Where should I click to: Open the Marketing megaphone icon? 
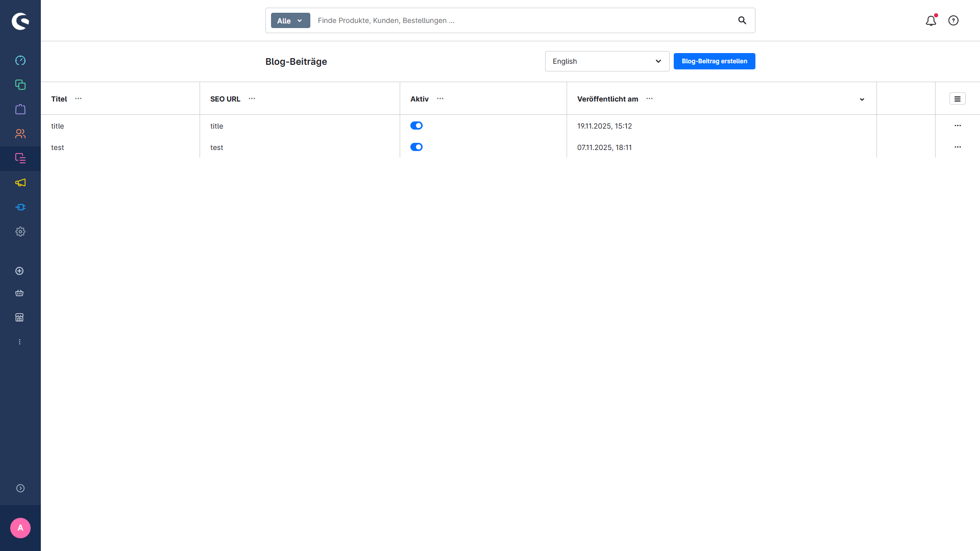tap(20, 183)
